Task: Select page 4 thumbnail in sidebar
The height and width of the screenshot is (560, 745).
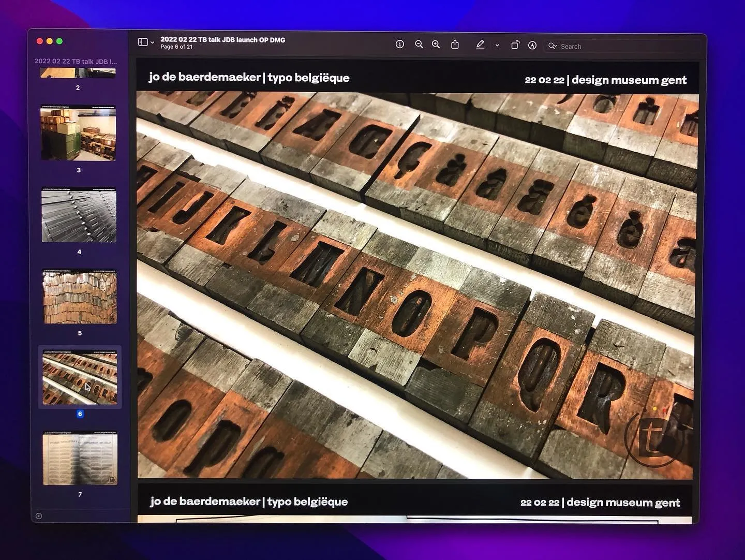Action: 79,215
